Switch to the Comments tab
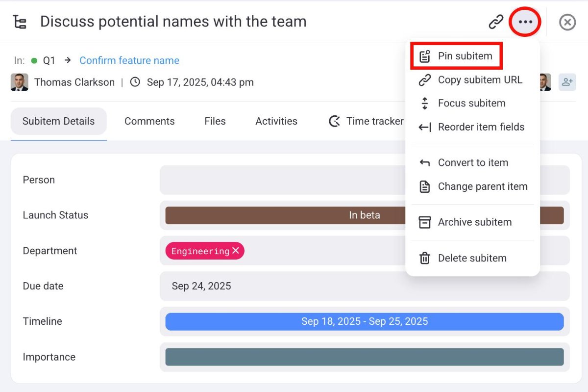The image size is (588, 392). (149, 121)
